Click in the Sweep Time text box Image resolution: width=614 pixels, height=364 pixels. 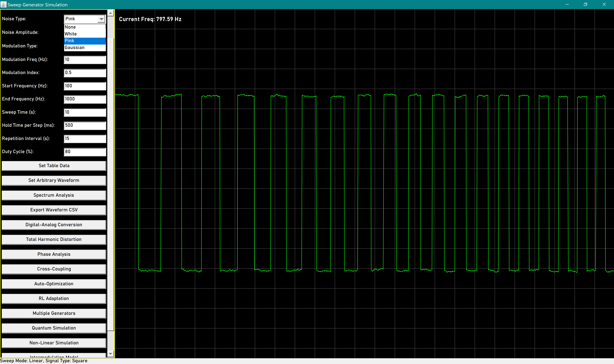(85, 112)
